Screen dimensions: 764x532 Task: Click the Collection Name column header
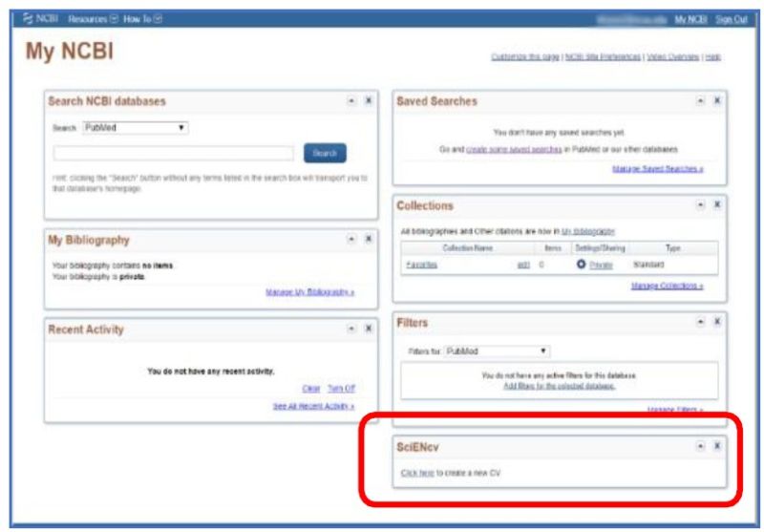click(467, 248)
